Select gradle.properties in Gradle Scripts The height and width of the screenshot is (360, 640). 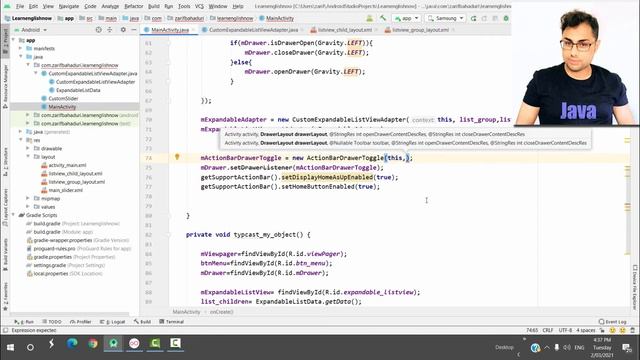(x=54, y=257)
